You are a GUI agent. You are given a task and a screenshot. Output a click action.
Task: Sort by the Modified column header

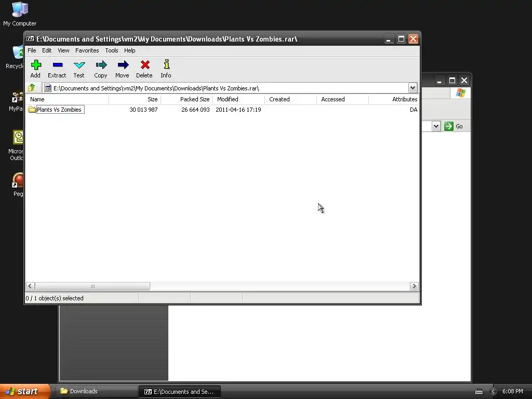(x=238, y=99)
